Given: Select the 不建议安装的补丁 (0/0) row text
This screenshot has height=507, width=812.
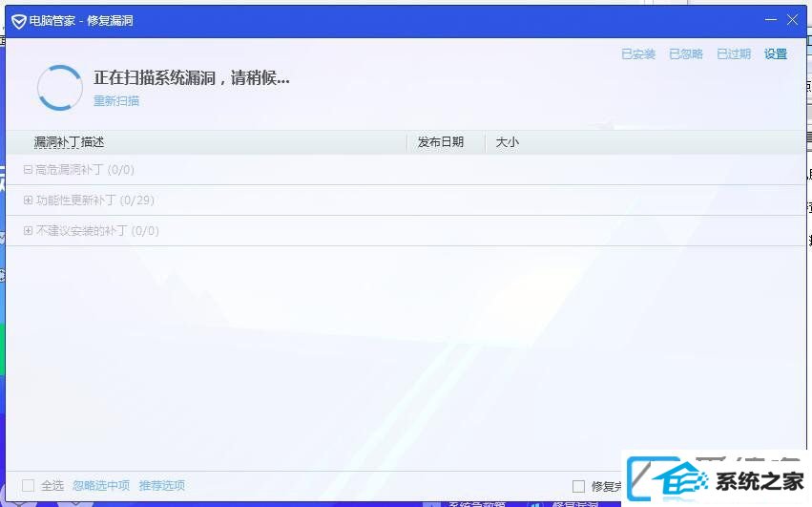Looking at the screenshot, I should (x=97, y=231).
